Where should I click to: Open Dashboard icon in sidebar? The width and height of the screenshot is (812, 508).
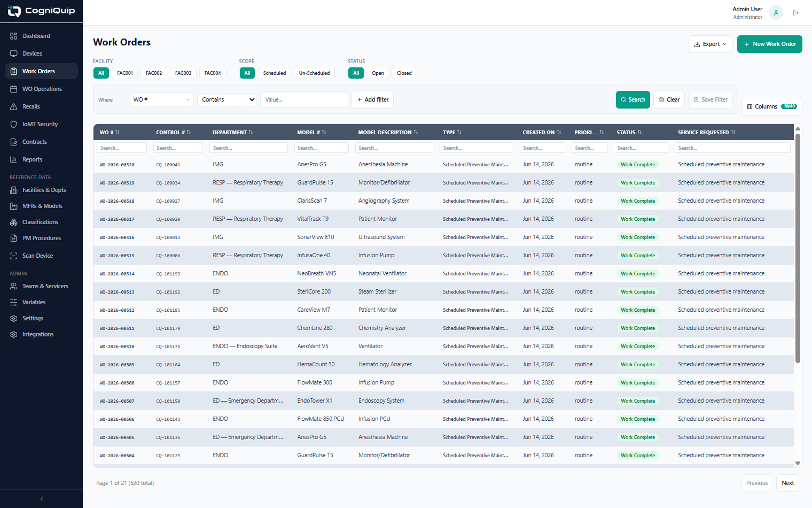click(x=13, y=36)
